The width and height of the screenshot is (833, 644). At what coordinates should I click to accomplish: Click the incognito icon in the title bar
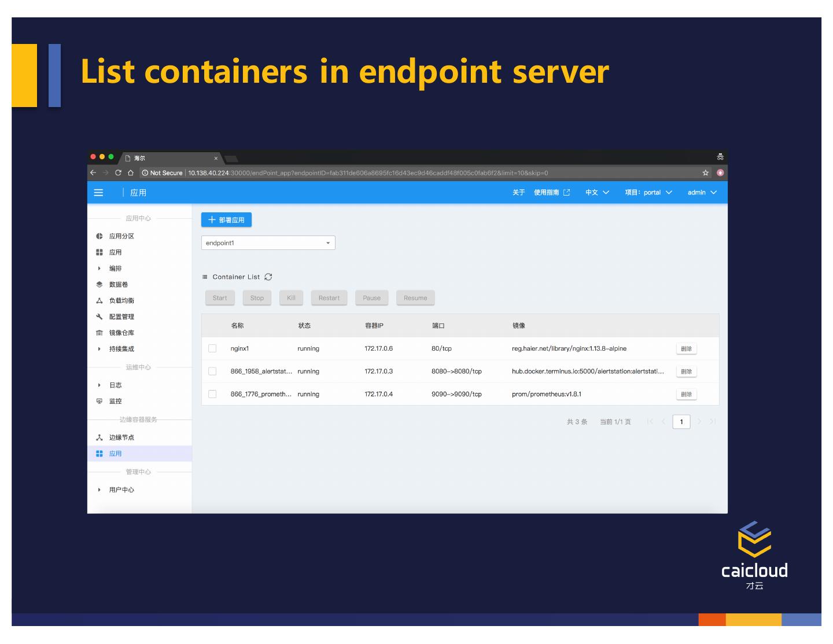click(720, 157)
